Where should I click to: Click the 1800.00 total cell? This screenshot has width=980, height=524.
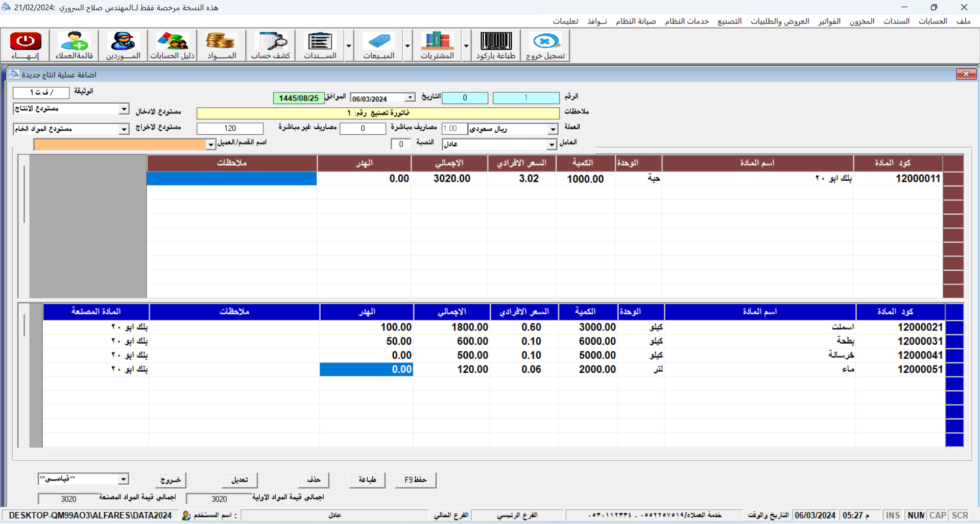coord(452,327)
